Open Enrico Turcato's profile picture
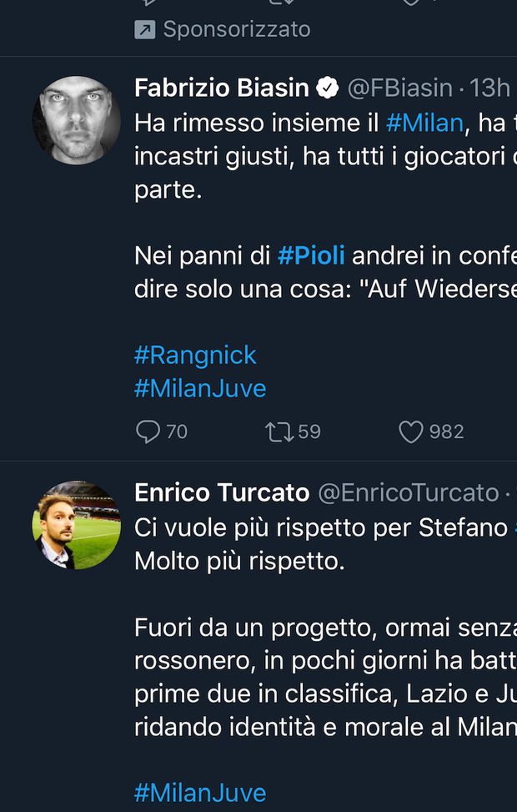 [x=77, y=525]
